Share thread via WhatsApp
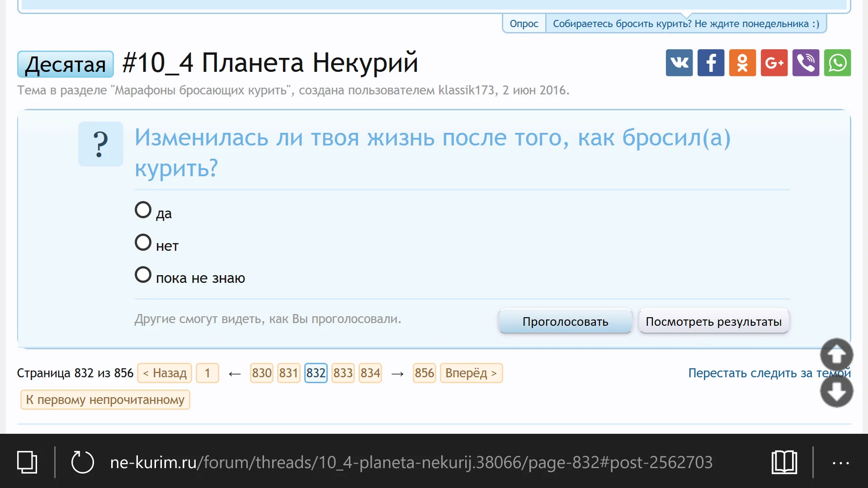 click(837, 63)
